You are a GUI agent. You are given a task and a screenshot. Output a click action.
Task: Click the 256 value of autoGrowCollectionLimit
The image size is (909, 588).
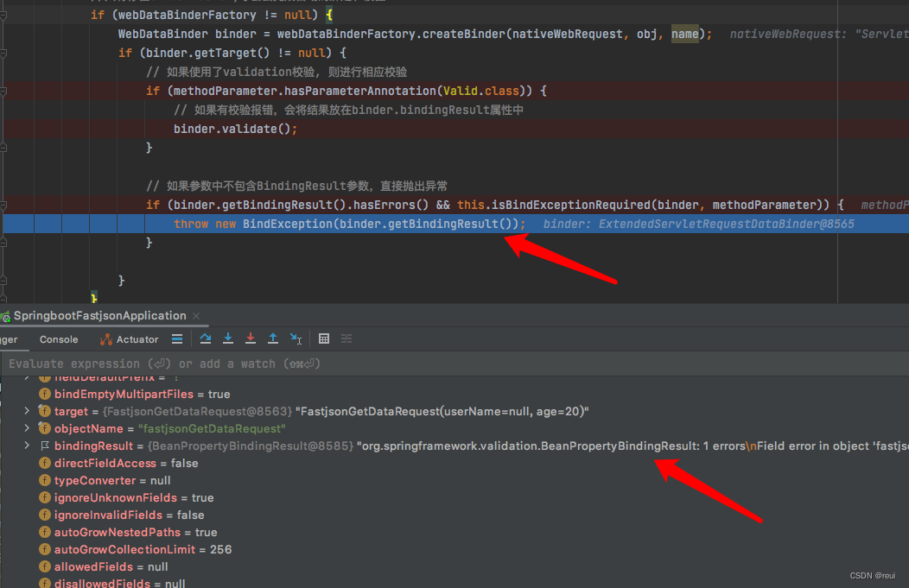[x=220, y=549]
